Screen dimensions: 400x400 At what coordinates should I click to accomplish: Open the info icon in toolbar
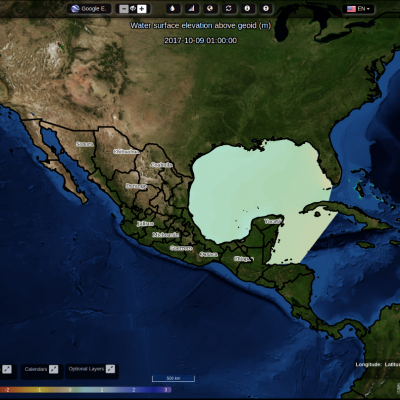point(247,9)
